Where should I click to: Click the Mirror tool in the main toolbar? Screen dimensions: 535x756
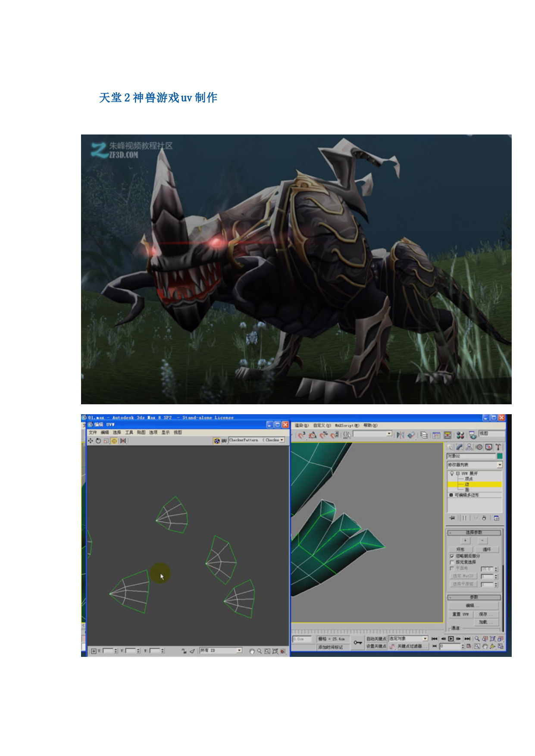tap(400, 435)
